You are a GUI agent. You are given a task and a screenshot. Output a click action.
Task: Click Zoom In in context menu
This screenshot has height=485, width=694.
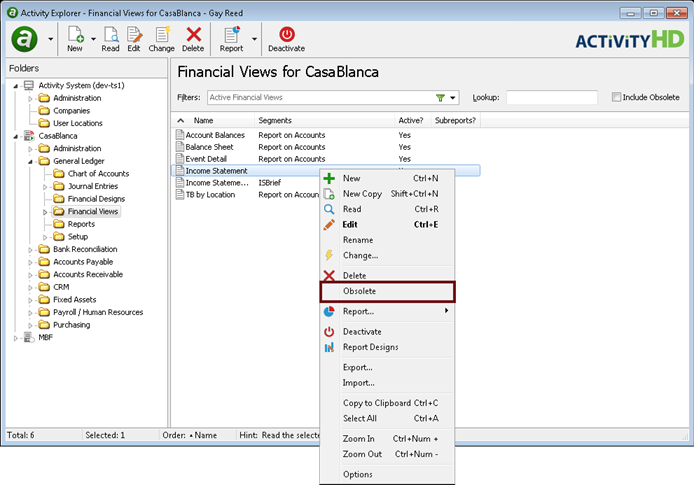coord(388,439)
